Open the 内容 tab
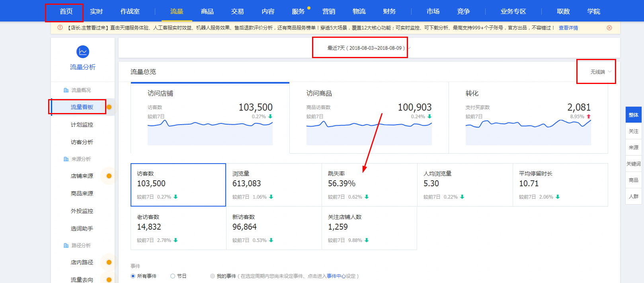The image size is (644, 283). (268, 12)
